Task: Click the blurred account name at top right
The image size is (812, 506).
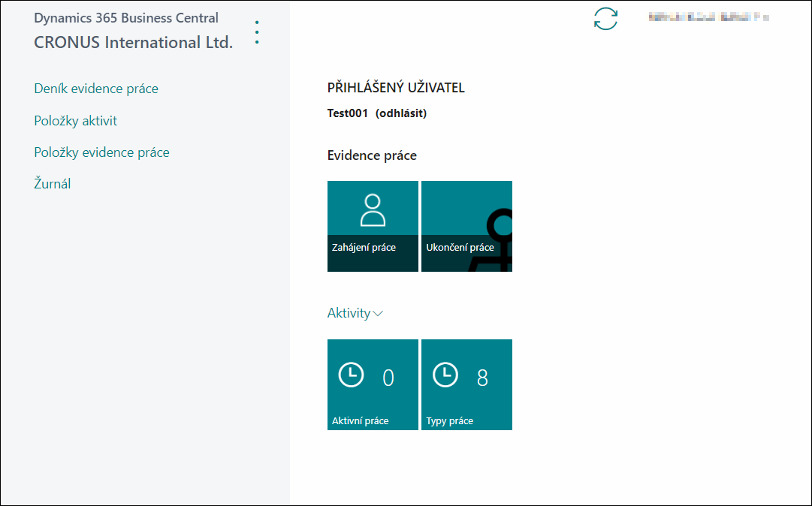Action: [x=708, y=17]
